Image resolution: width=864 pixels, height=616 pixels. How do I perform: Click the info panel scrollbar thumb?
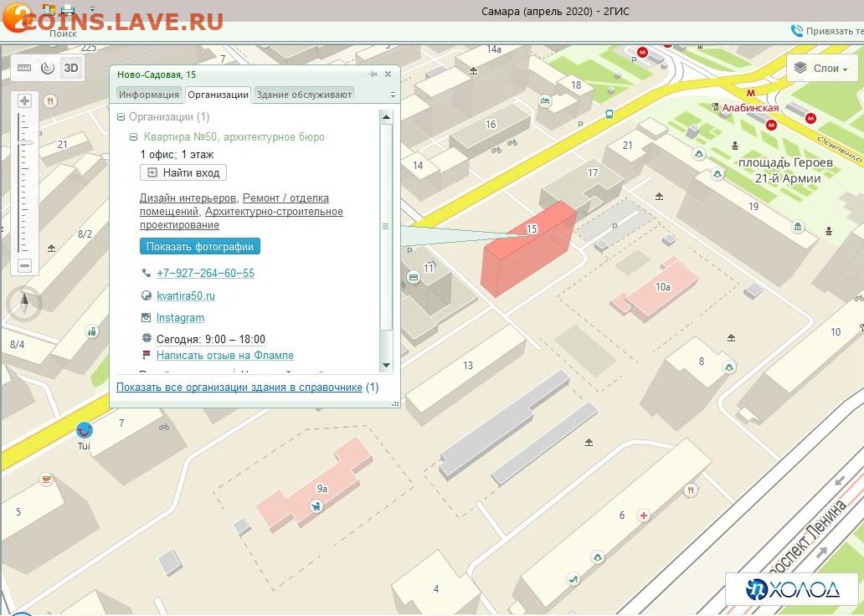coord(386,227)
